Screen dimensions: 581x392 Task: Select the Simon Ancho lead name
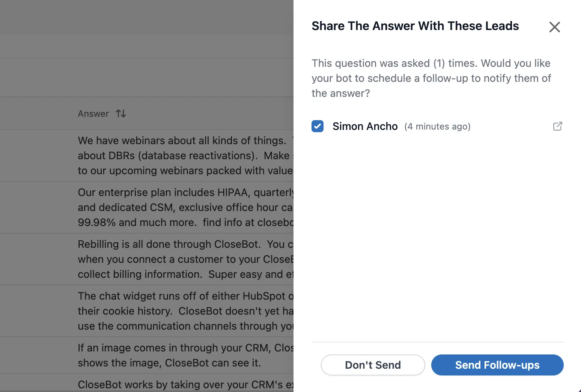365,126
